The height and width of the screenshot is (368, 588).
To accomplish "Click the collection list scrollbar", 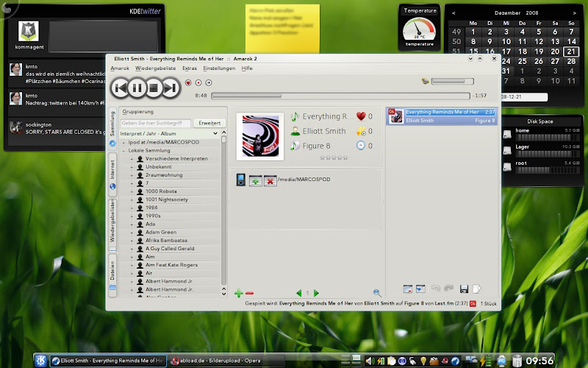I will [224, 213].
